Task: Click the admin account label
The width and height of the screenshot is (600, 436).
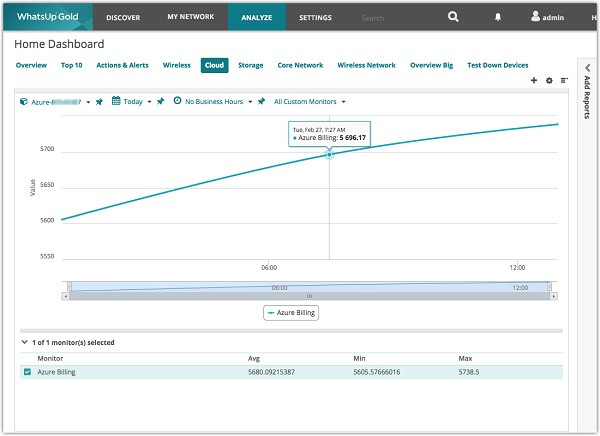Action: (553, 18)
